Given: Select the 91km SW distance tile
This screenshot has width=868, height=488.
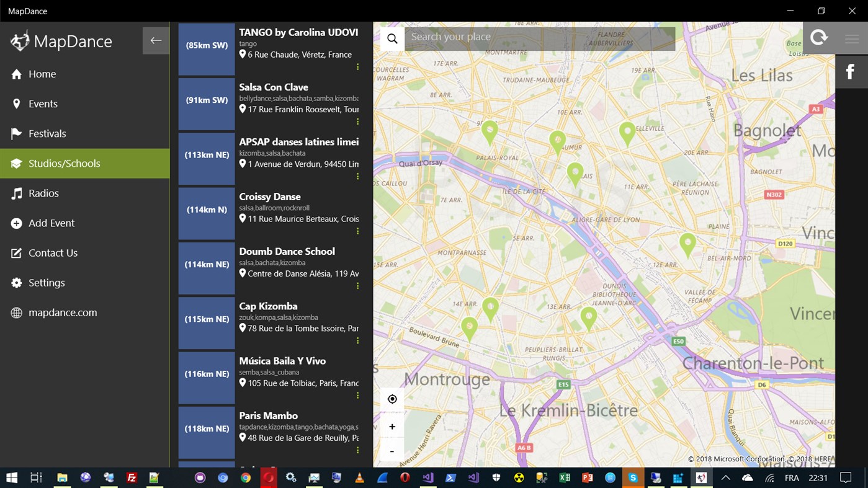Looking at the screenshot, I should point(207,104).
